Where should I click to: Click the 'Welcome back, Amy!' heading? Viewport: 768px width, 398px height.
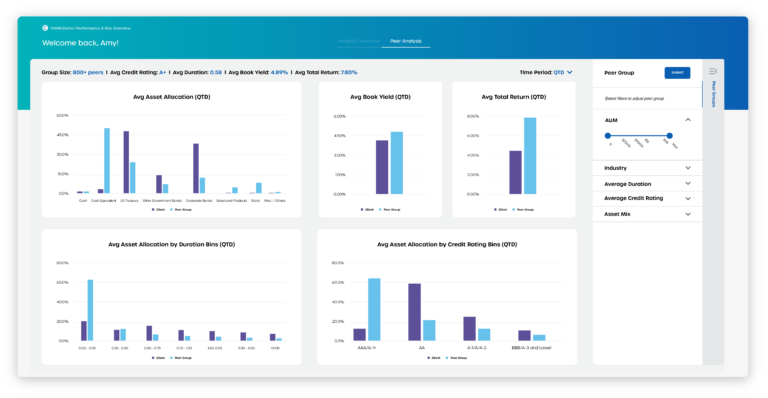[x=80, y=43]
